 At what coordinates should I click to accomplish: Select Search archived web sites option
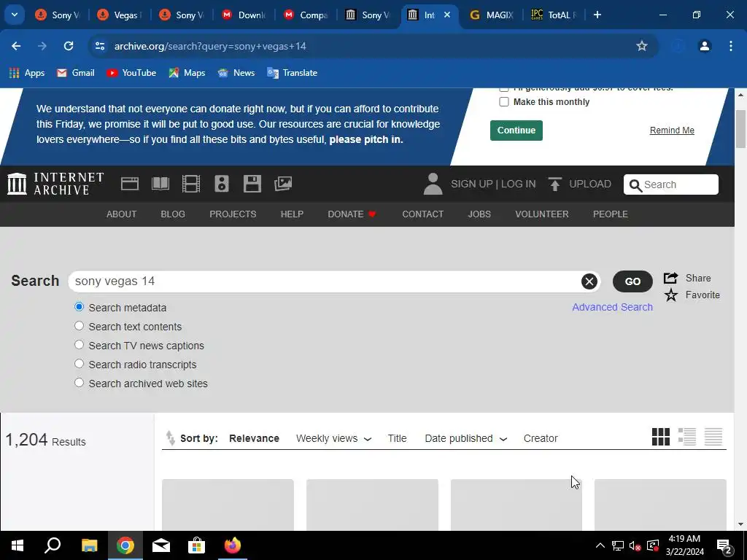79,383
